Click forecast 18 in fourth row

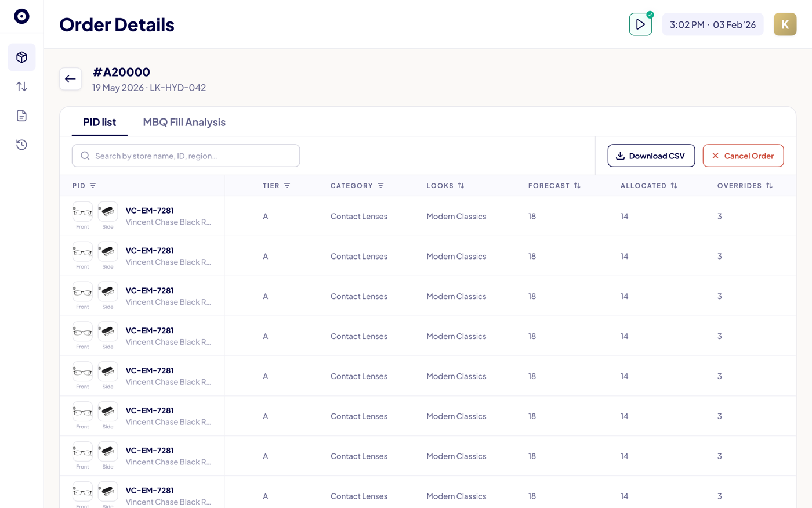[532, 337]
